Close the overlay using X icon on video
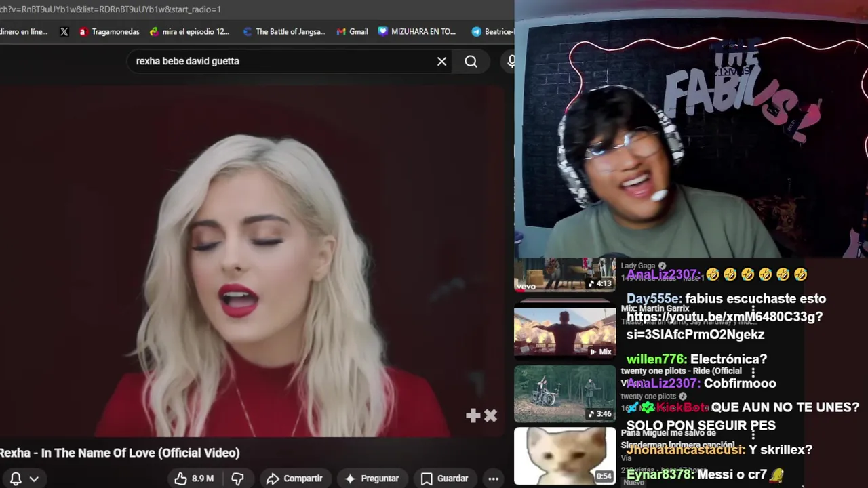Screen dimensions: 868x488 [x=490, y=415]
